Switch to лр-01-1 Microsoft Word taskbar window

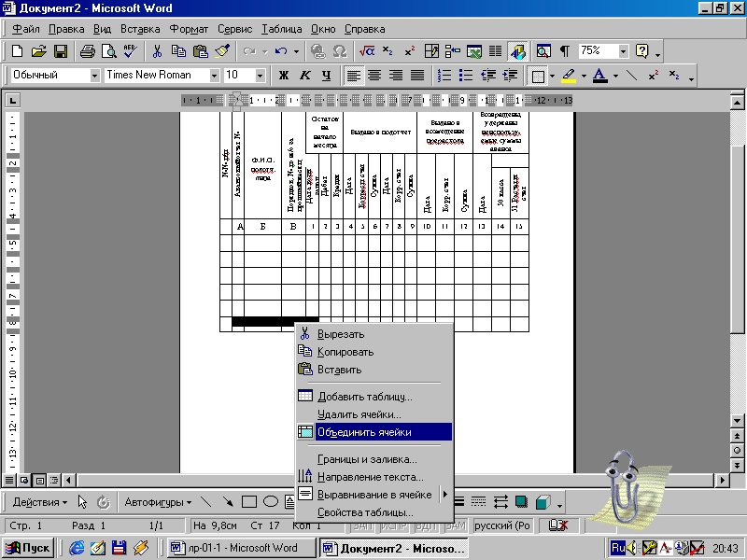pos(241,548)
